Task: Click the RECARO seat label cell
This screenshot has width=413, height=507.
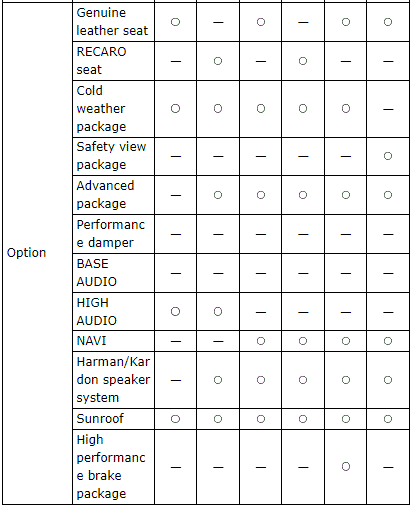Action: pos(114,61)
